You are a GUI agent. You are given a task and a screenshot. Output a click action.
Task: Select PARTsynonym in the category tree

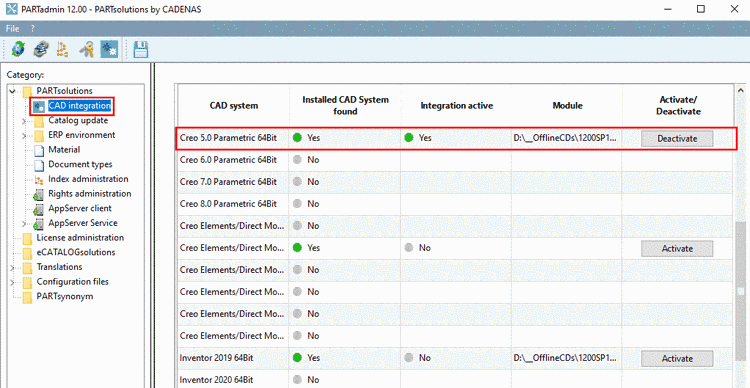pyautogui.click(x=65, y=296)
